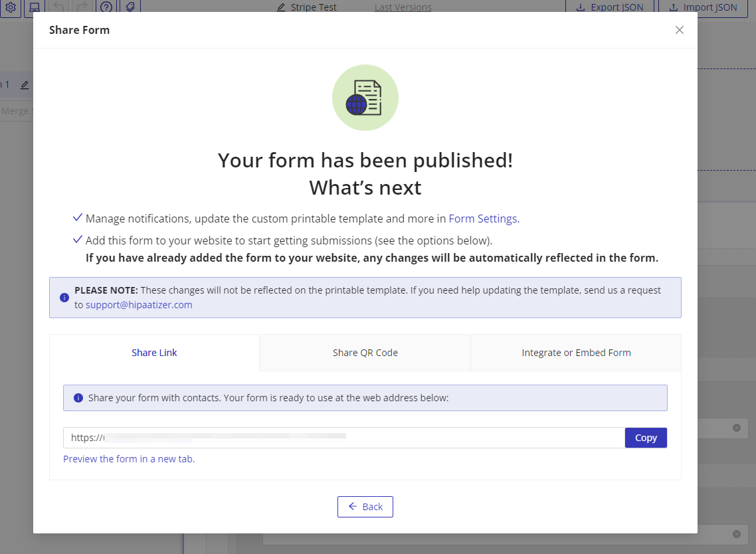Open the Form Settings link
Viewport: 756px width, 554px height.
coord(483,219)
